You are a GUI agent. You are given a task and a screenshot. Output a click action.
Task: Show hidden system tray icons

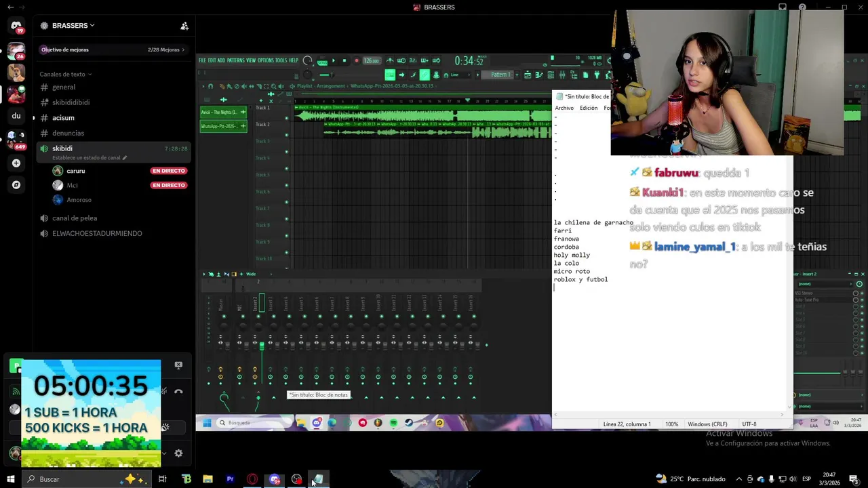point(739,479)
